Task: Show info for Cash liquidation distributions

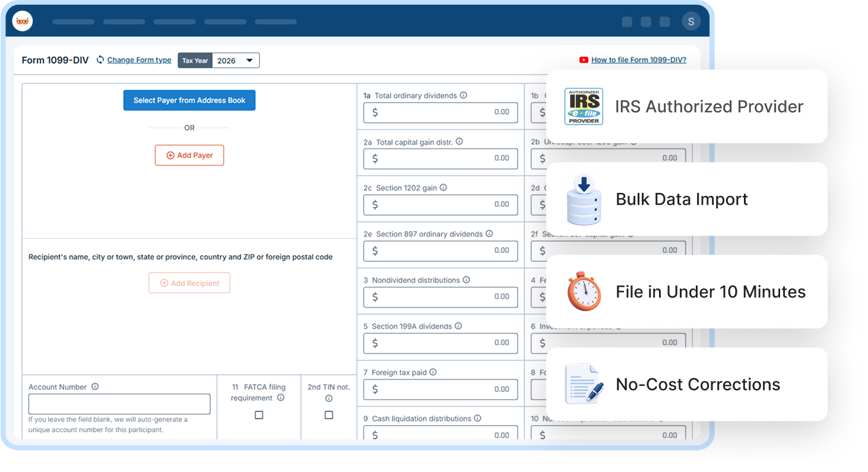Action: coord(478,418)
